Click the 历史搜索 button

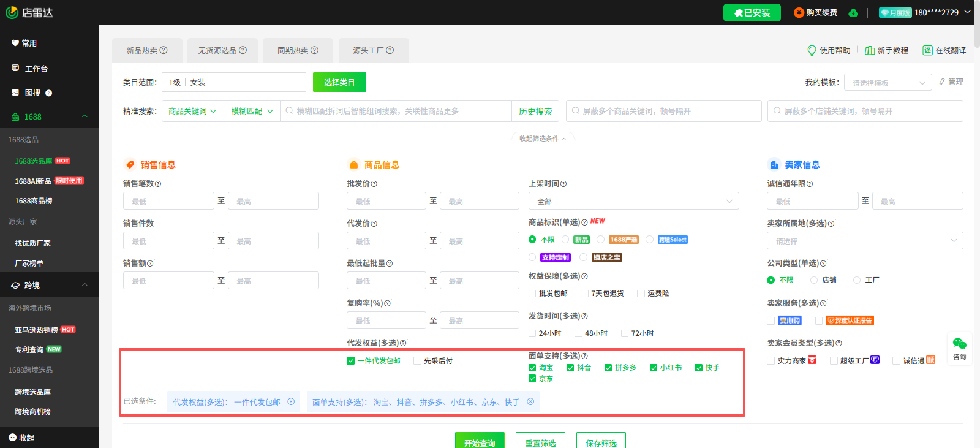(535, 111)
